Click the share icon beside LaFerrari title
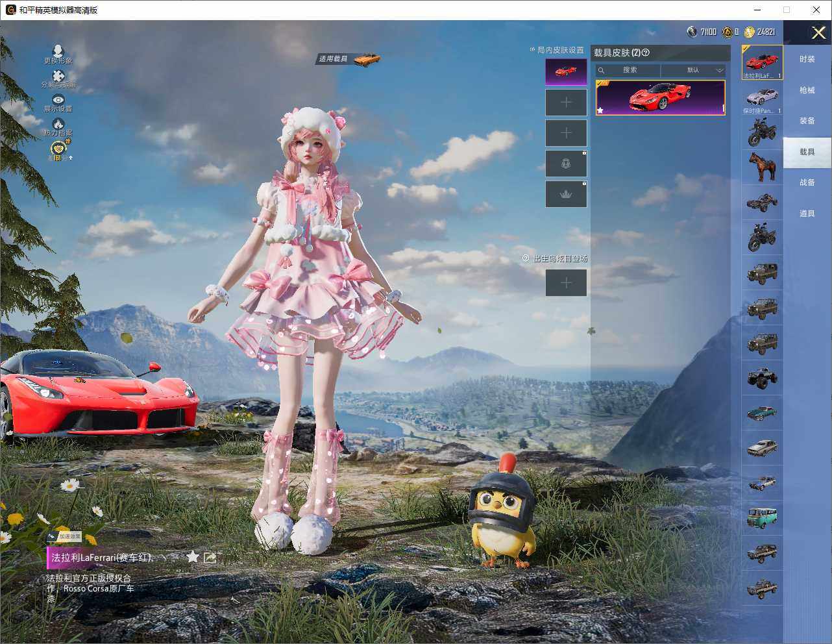The height and width of the screenshot is (644, 832). tap(210, 557)
